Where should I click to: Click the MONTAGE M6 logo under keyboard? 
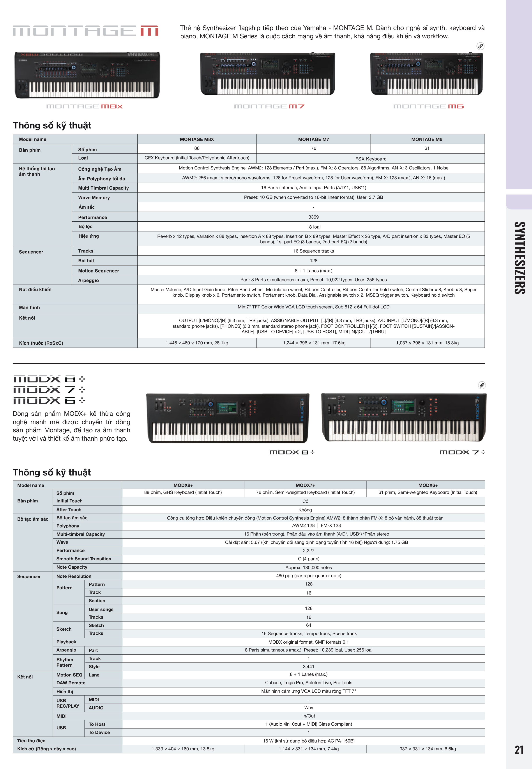(429, 106)
